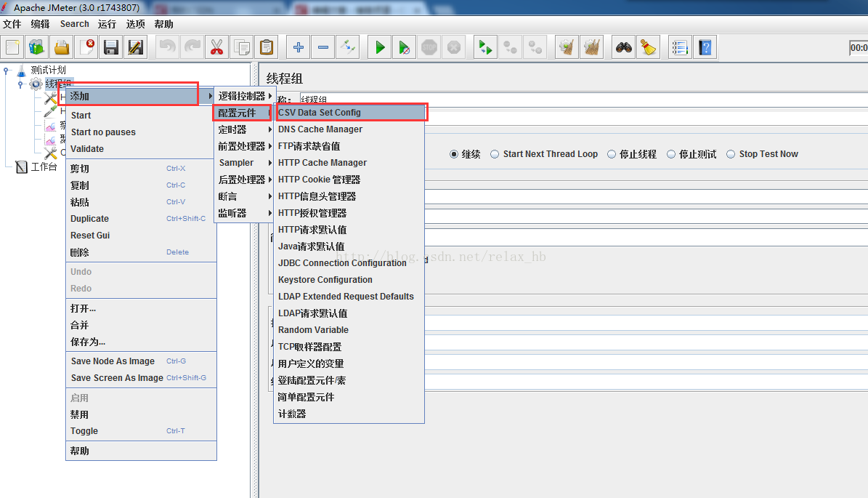Screen dimensions: 868x498
Task: Choose Keystore Configuration from submenu
Action: click(x=350, y=280)
